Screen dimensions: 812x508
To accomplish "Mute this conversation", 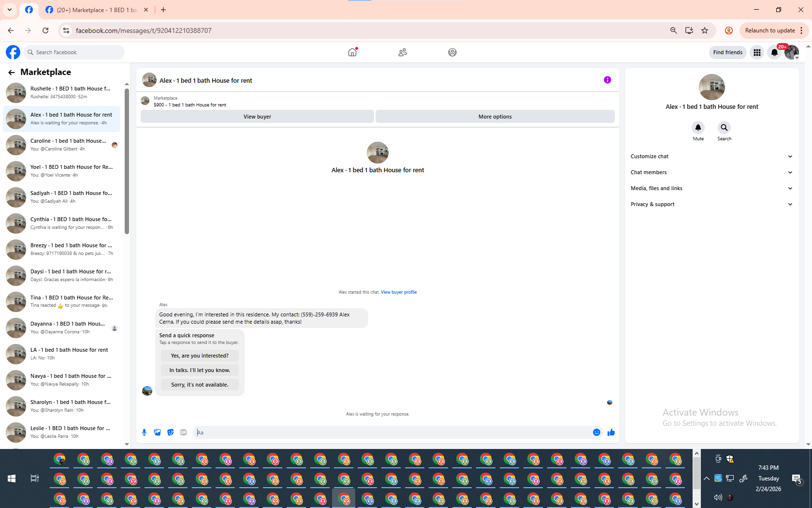I will (x=698, y=128).
